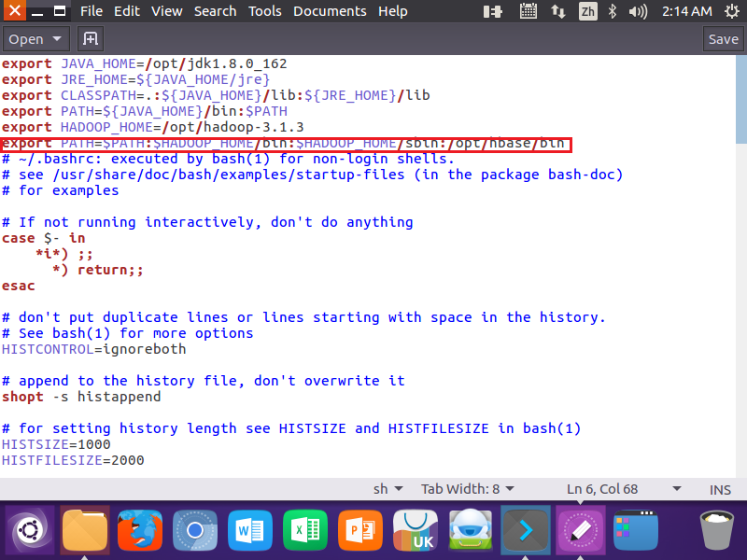Open the robot-head app in the dock

pos(471,530)
